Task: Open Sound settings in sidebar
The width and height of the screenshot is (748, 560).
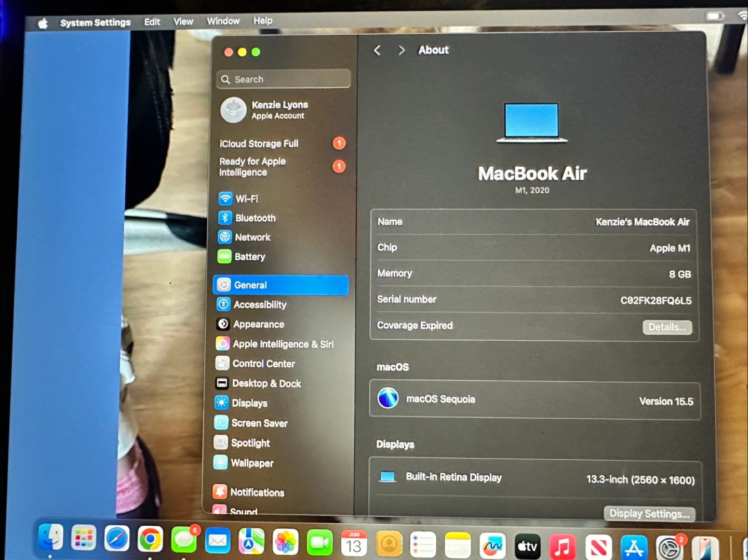Action: (235, 511)
